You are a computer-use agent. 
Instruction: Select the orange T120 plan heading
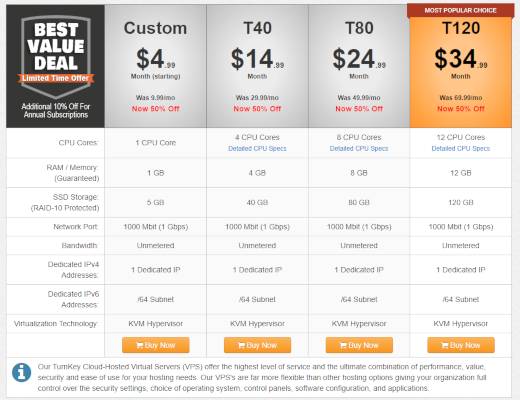coord(461,28)
